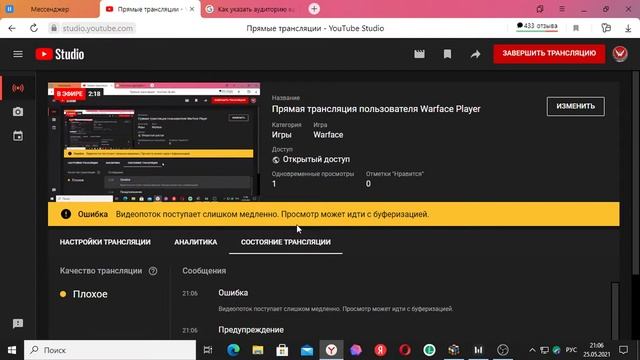The width and height of the screenshot is (640, 360).
Task: Click the Warface game label
Action: point(328,135)
